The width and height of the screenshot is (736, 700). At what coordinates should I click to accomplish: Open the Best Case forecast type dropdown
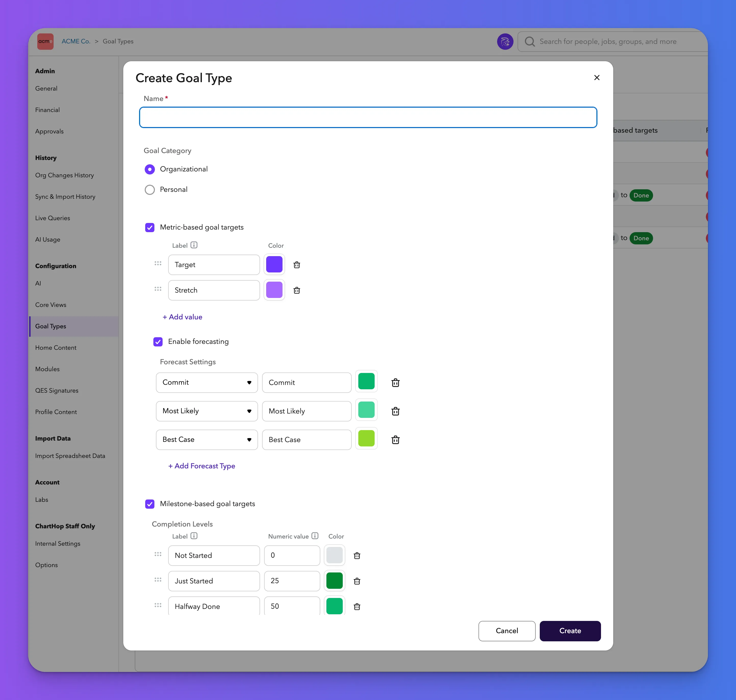[207, 440]
